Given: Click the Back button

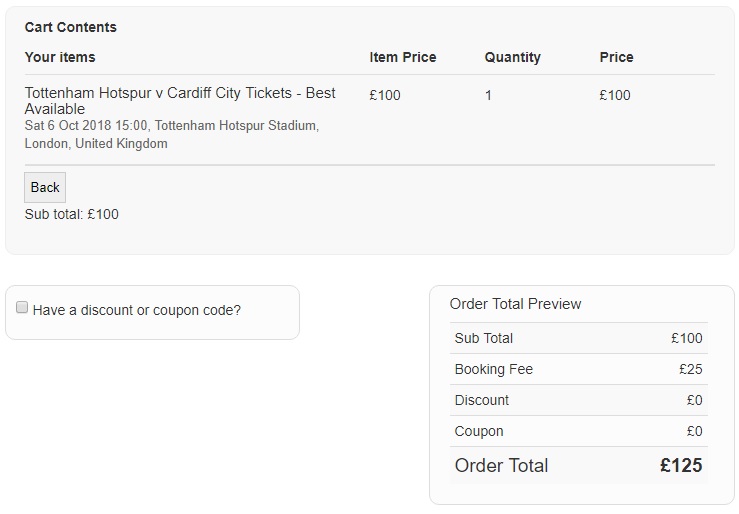Looking at the screenshot, I should pos(45,187).
